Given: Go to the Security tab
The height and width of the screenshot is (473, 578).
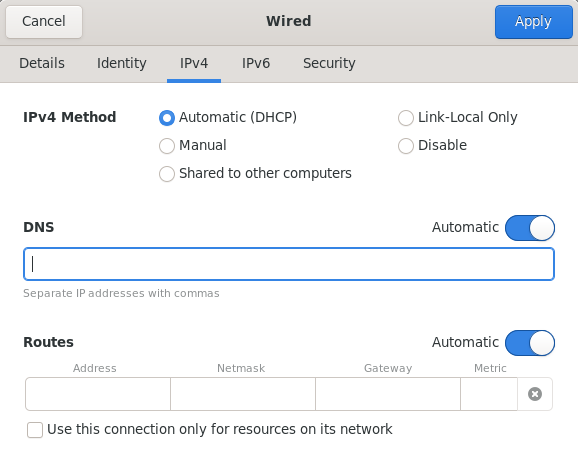Looking at the screenshot, I should point(329,63).
